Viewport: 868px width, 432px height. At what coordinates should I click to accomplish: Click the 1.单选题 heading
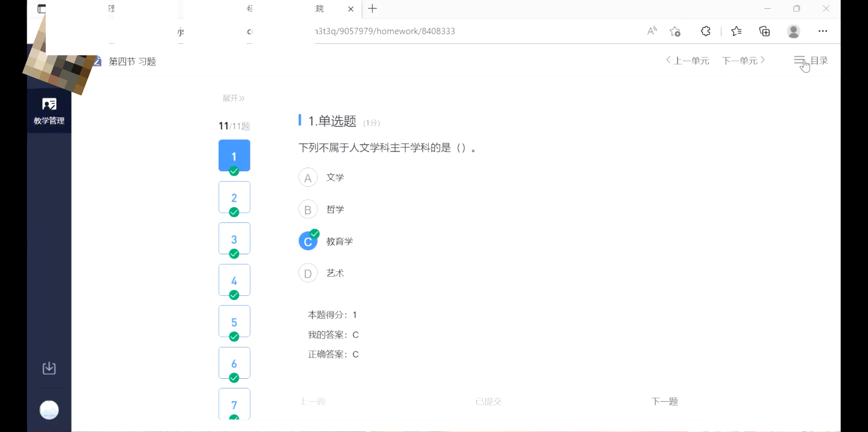332,121
